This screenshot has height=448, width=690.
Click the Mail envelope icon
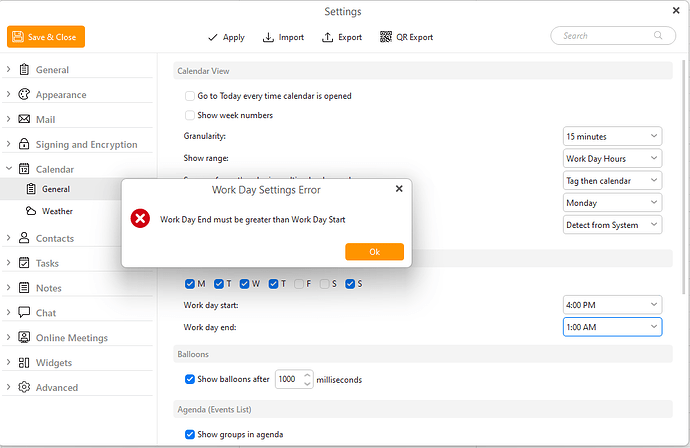pyautogui.click(x=24, y=119)
